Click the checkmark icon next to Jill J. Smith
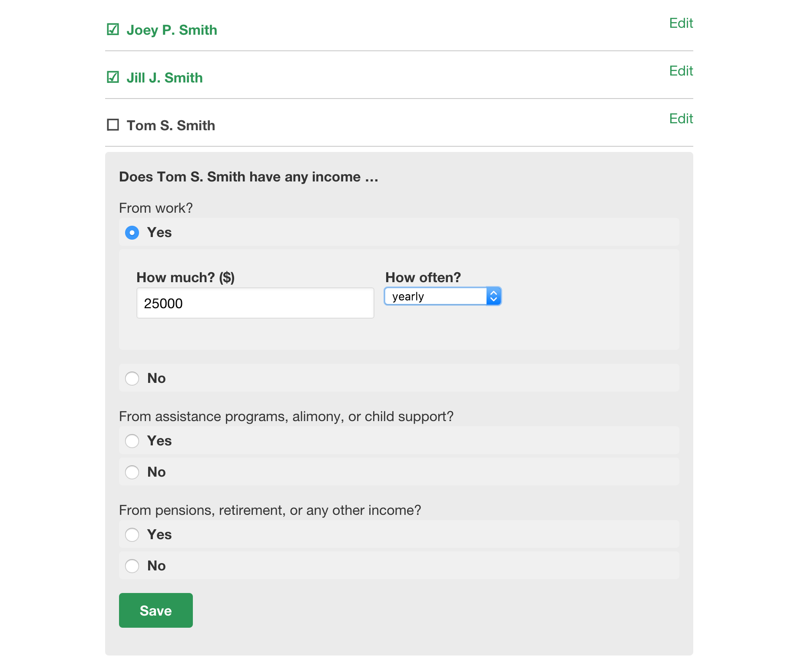 point(113,77)
